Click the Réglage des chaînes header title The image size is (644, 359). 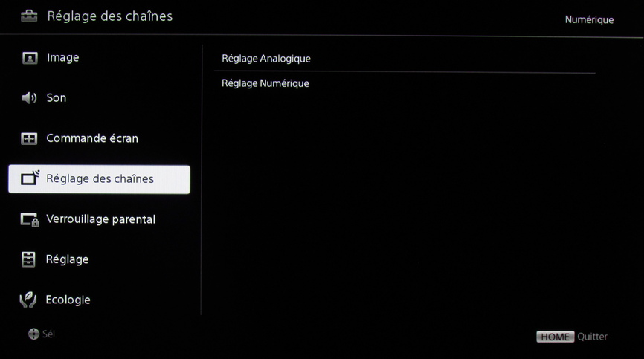(x=109, y=16)
